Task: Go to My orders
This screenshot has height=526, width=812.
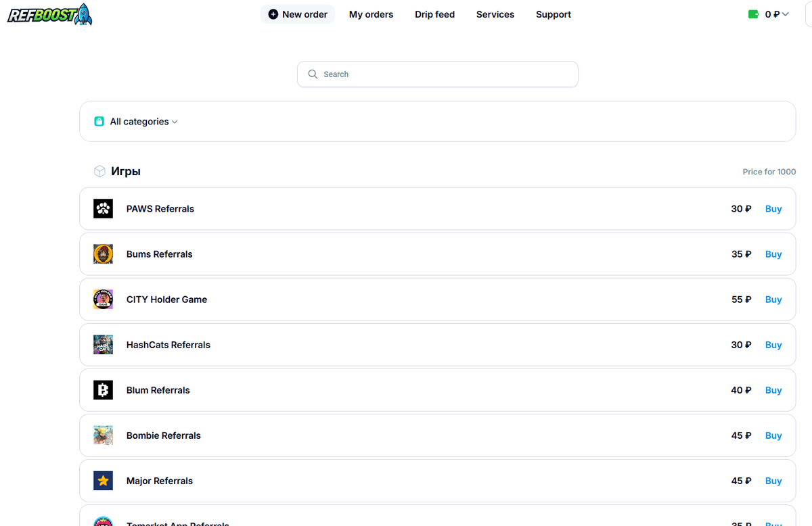Action: coord(371,14)
